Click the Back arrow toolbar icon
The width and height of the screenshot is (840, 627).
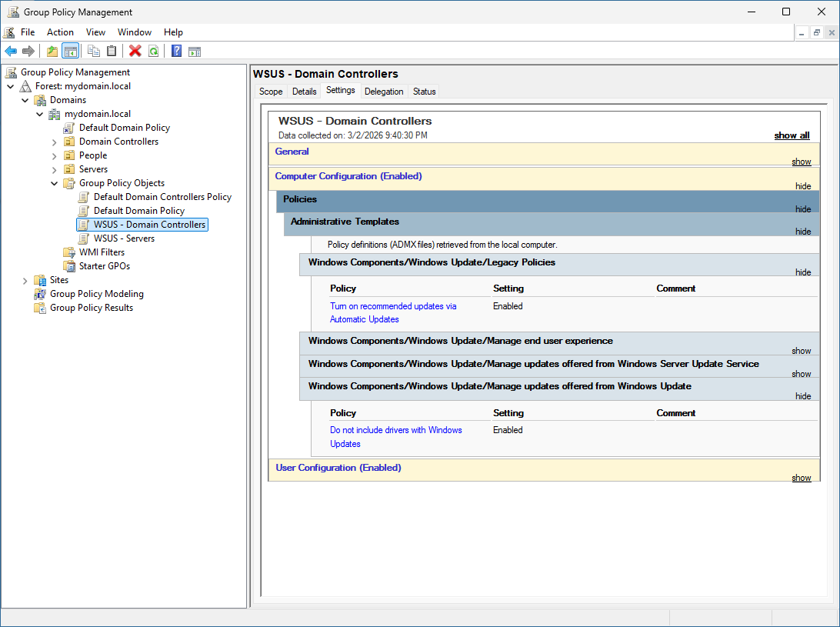[x=11, y=51]
